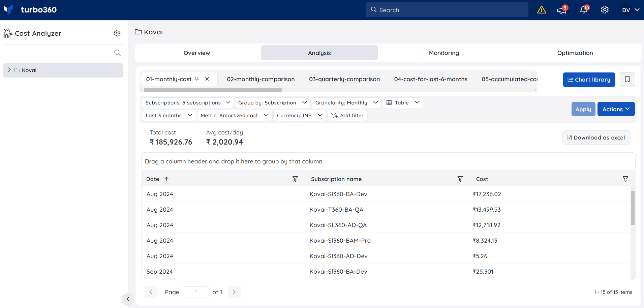Viewport: 644px width, 308px height.
Task: Switch to the Monitoring tab
Action: point(444,53)
